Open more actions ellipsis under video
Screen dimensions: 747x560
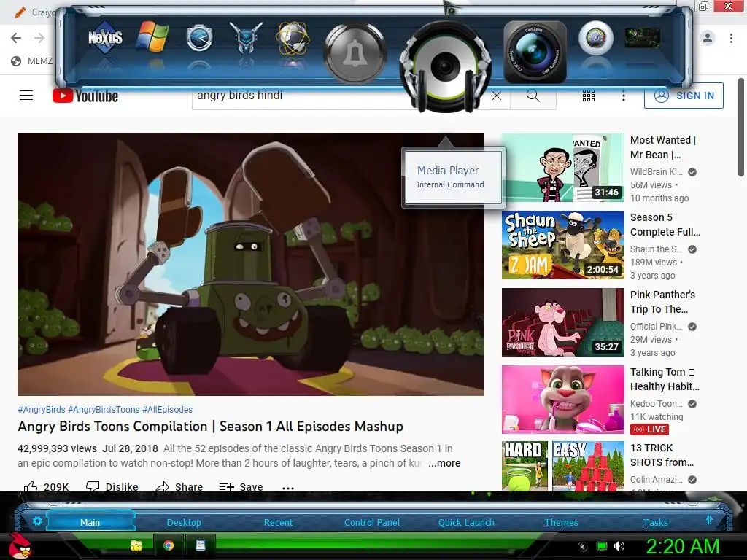288,487
